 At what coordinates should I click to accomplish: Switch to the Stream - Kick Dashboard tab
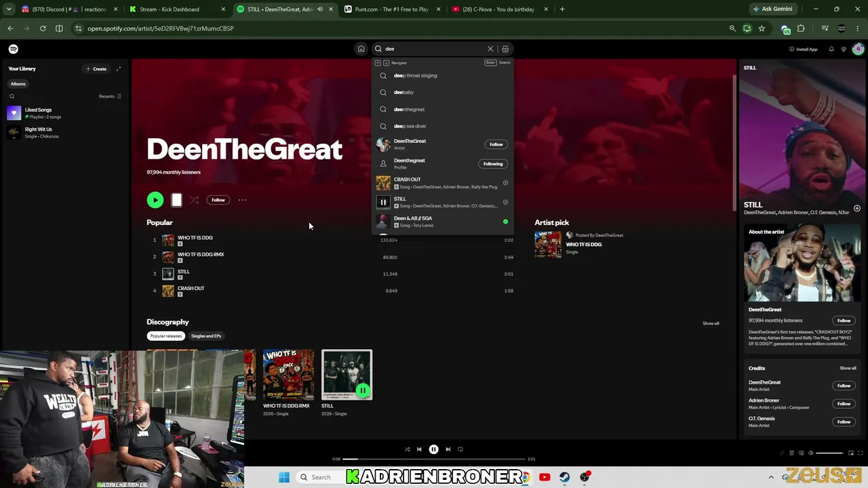[x=178, y=9]
